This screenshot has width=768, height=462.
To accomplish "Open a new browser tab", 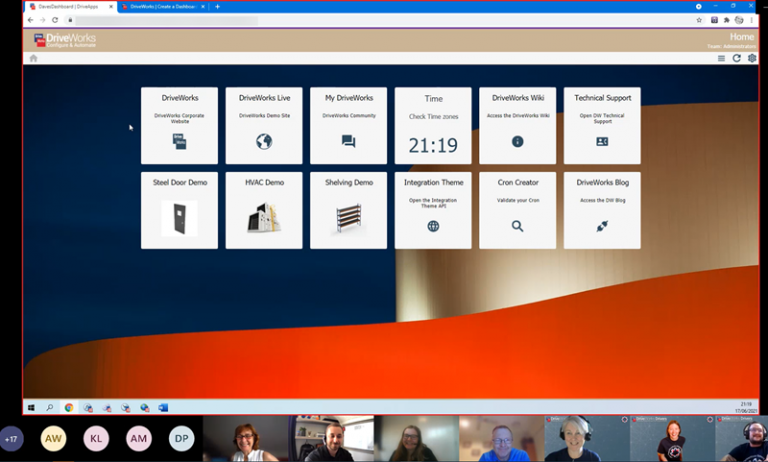I will tap(217, 7).
